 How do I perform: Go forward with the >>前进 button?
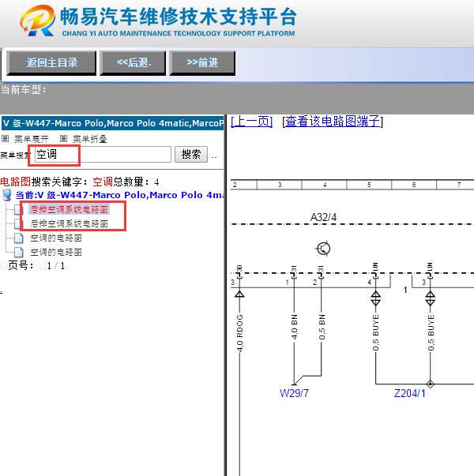click(x=202, y=63)
